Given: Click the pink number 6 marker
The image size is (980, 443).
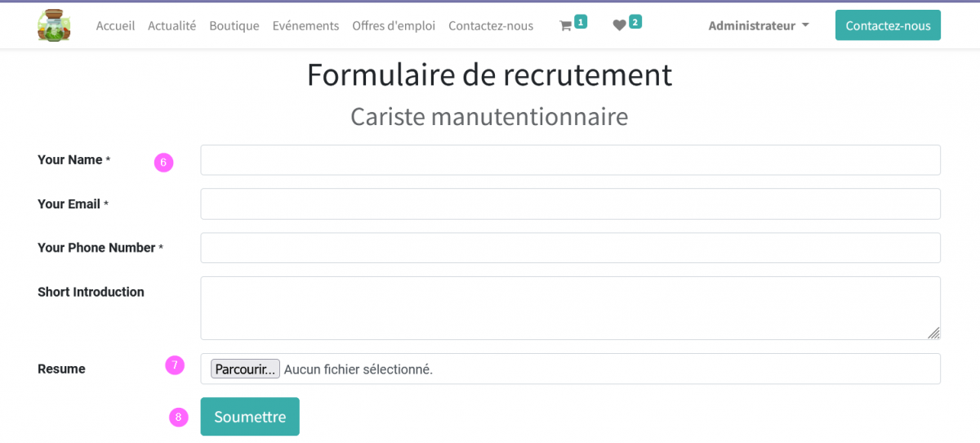Looking at the screenshot, I should click(163, 163).
